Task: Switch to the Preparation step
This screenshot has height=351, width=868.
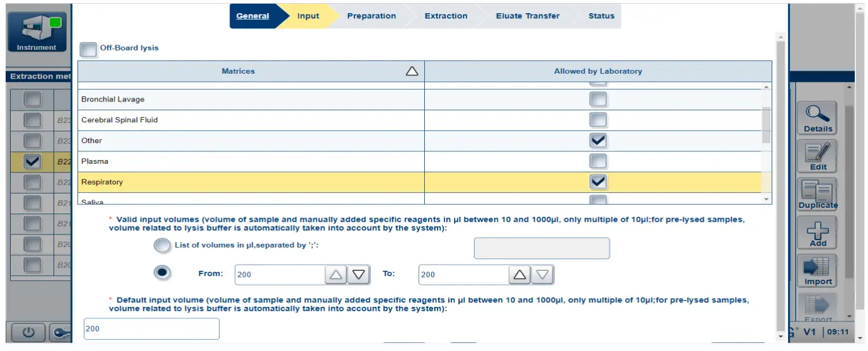Action: coord(371,16)
